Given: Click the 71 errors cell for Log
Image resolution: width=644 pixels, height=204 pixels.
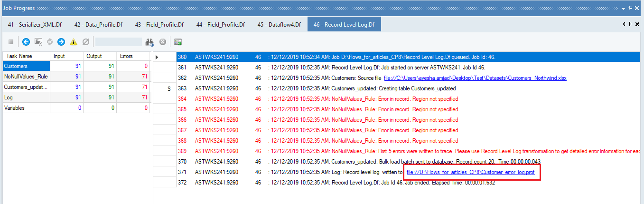Looking at the screenshot, I should [x=134, y=97].
